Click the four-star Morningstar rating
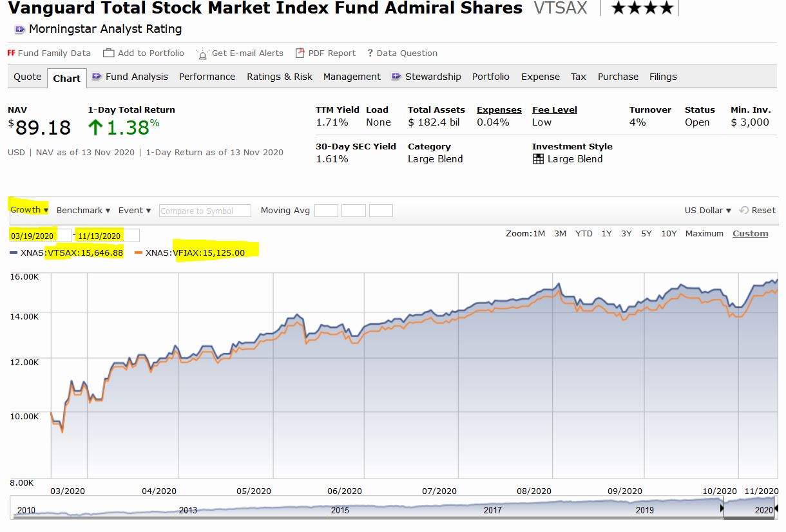Screen dimensions: 786x532 tap(642, 8)
